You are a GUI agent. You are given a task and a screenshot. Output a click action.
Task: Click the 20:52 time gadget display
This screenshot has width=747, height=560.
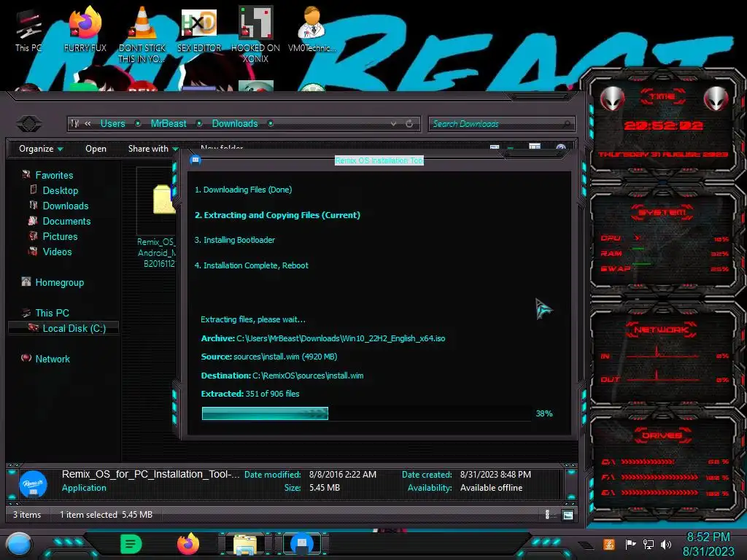coord(663,125)
